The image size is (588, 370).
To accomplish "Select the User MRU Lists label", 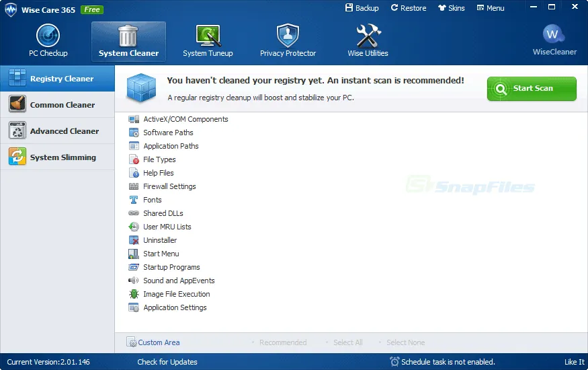I will pyautogui.click(x=167, y=227).
